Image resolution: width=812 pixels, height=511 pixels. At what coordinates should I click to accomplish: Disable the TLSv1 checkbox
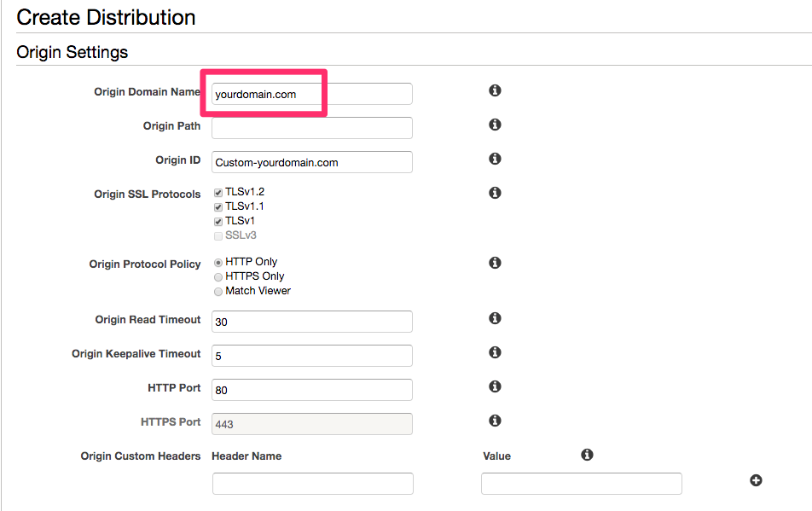218,222
